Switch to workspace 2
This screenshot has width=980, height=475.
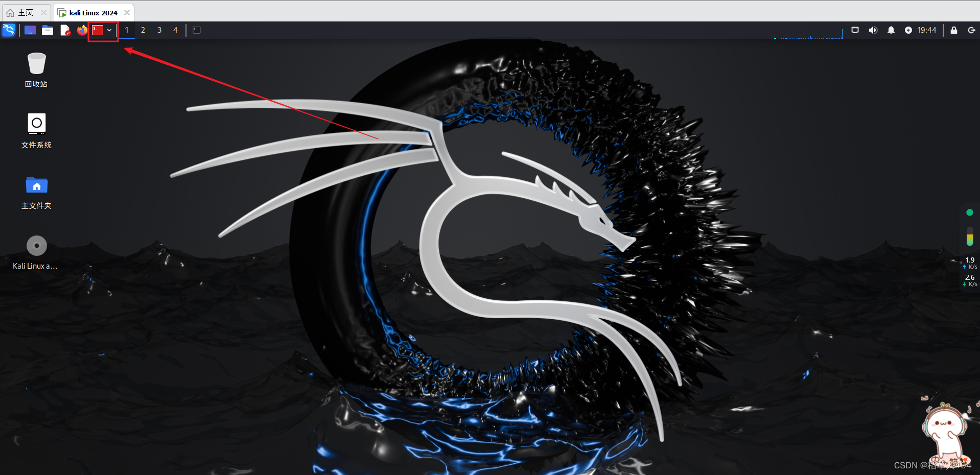[143, 30]
